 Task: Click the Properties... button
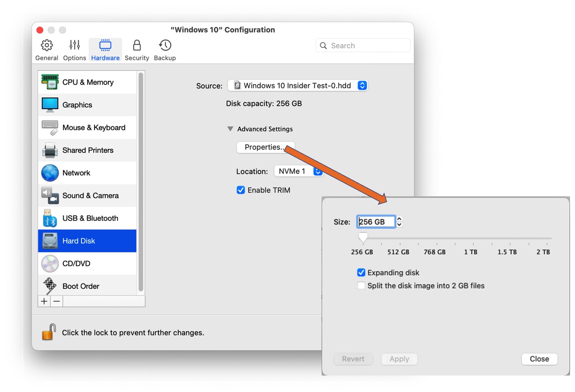265,147
